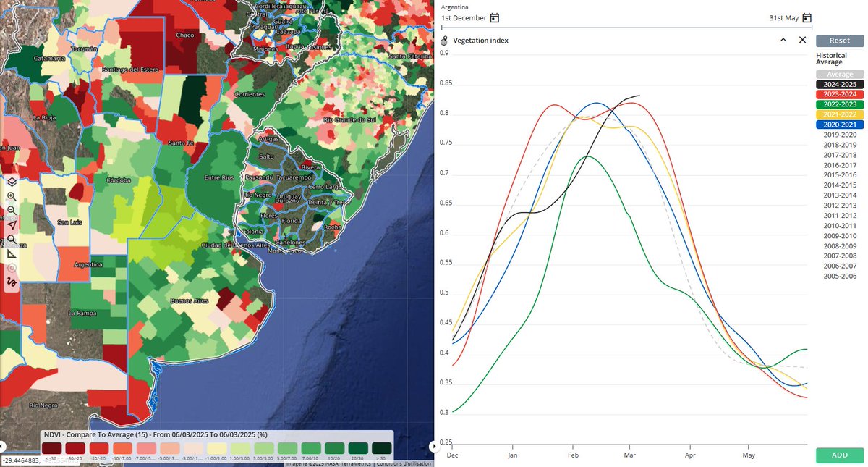
Task: Enable the 2011-2012 season
Action: click(x=840, y=216)
